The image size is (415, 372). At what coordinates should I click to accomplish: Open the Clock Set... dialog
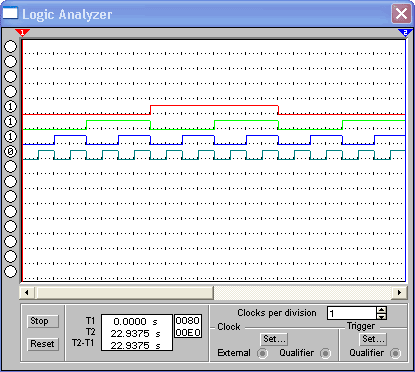(274, 339)
